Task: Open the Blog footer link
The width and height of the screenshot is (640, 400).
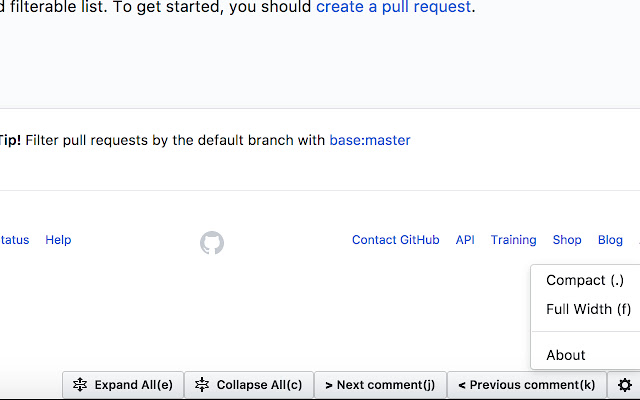Action: coord(610,240)
